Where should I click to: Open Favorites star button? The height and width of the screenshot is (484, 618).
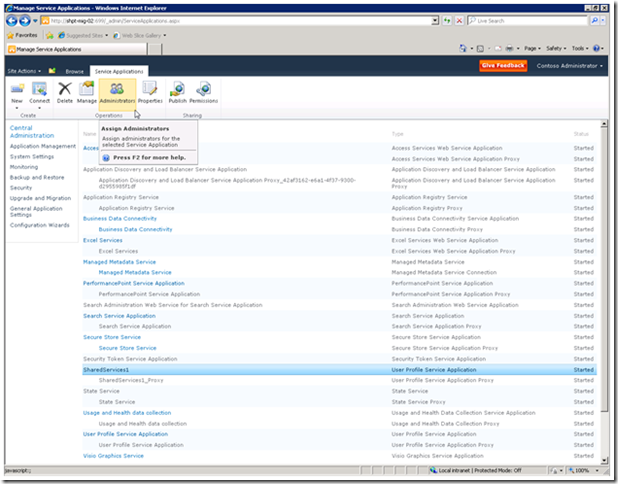click(22, 35)
